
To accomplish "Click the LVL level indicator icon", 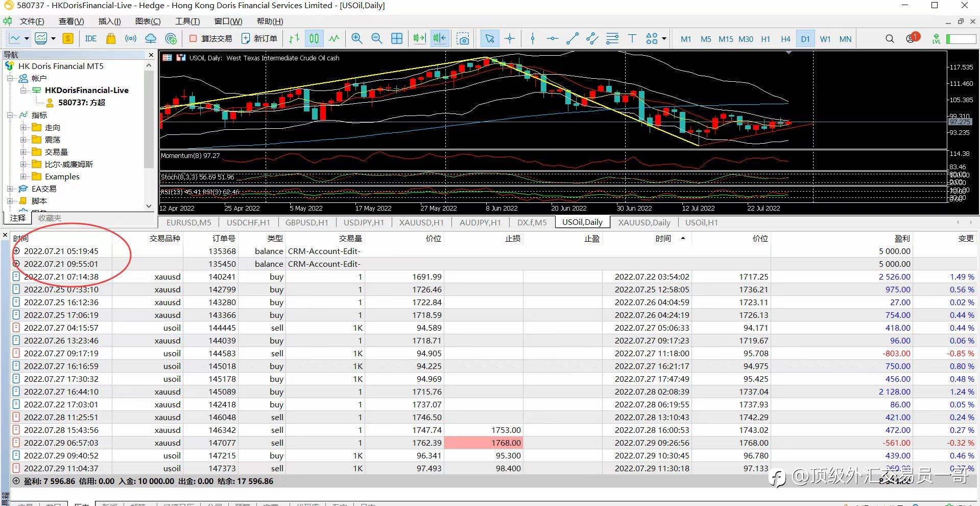I will (936, 38).
